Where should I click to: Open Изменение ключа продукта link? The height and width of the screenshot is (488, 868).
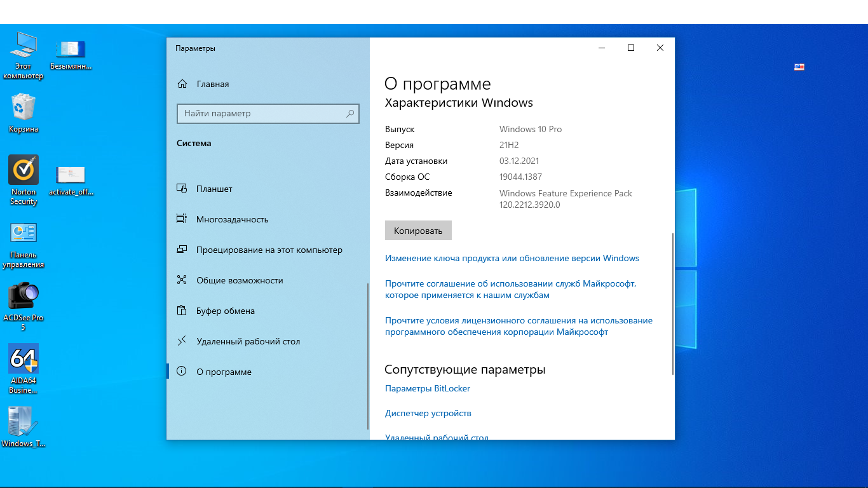pos(512,258)
